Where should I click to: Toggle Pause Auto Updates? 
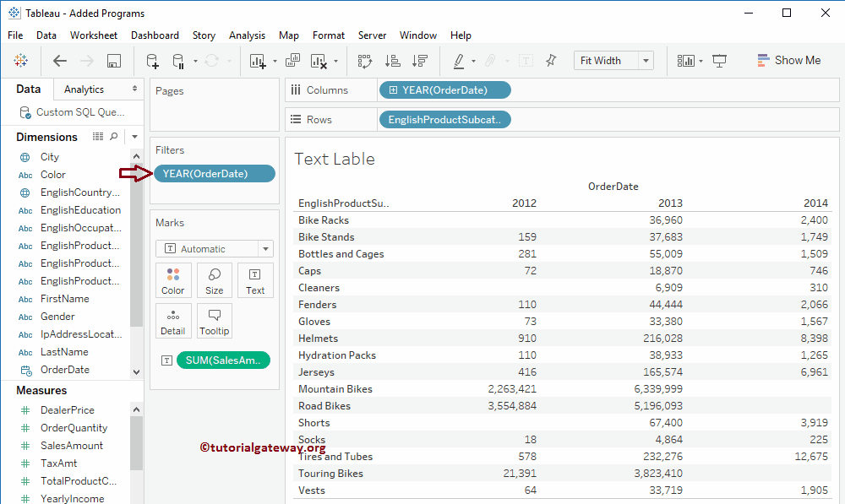pyautogui.click(x=177, y=61)
